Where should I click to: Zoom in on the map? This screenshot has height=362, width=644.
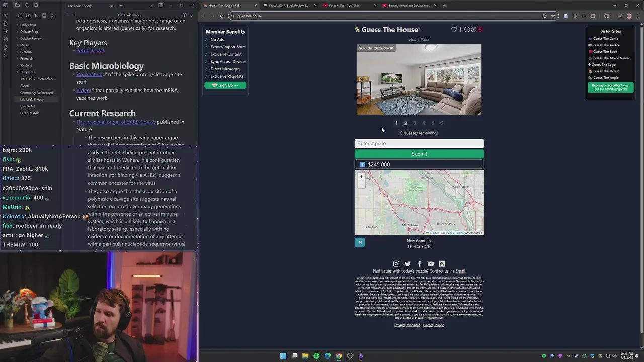pyautogui.click(x=361, y=177)
